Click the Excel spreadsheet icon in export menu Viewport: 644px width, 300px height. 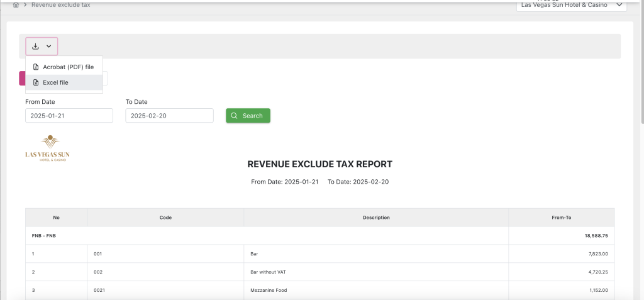[36, 82]
